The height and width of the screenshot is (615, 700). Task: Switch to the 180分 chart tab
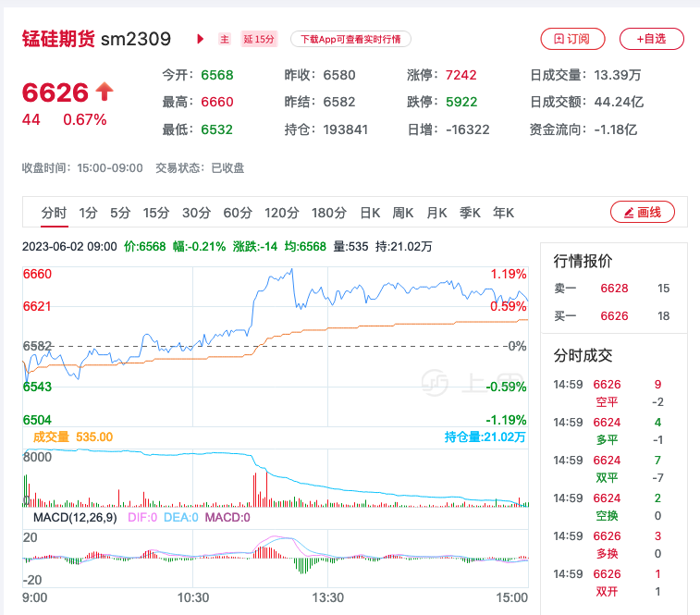click(x=329, y=213)
